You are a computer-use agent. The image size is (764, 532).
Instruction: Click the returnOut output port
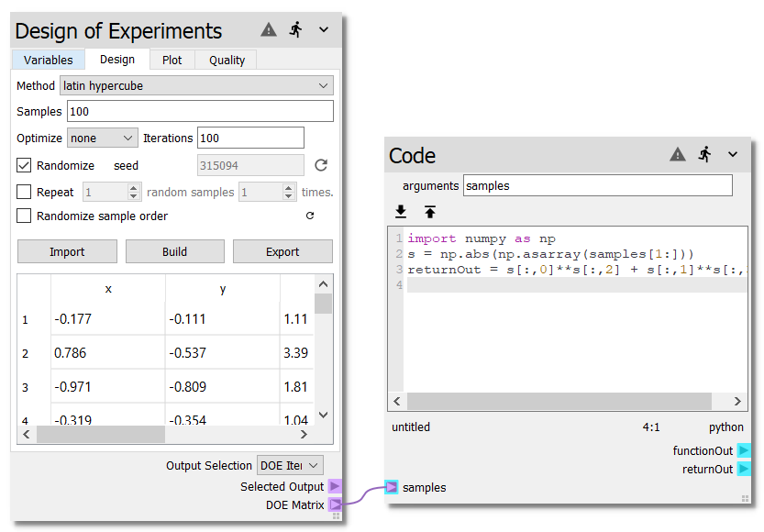pos(744,469)
